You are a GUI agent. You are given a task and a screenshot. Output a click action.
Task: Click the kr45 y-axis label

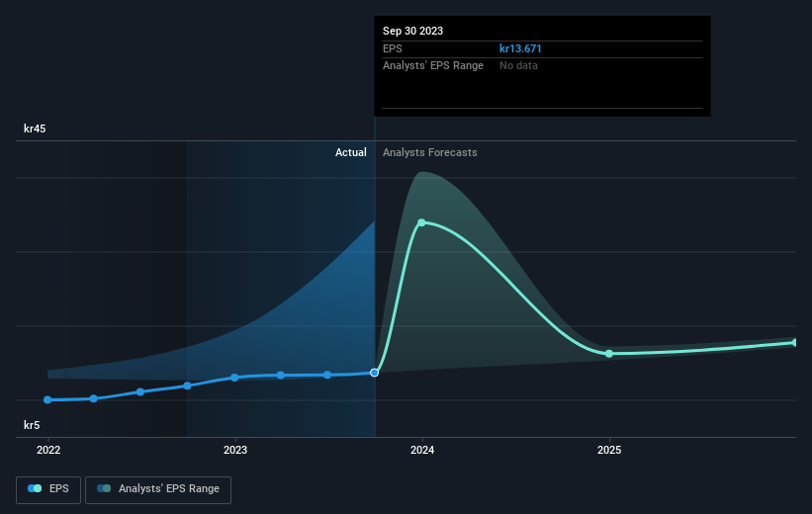(35, 128)
